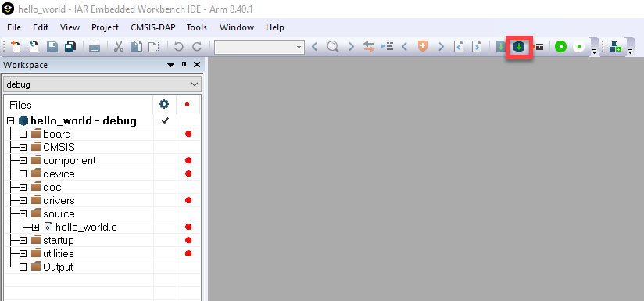The width and height of the screenshot is (644, 301).
Task: Click the Cut scissors icon
Action: click(119, 47)
